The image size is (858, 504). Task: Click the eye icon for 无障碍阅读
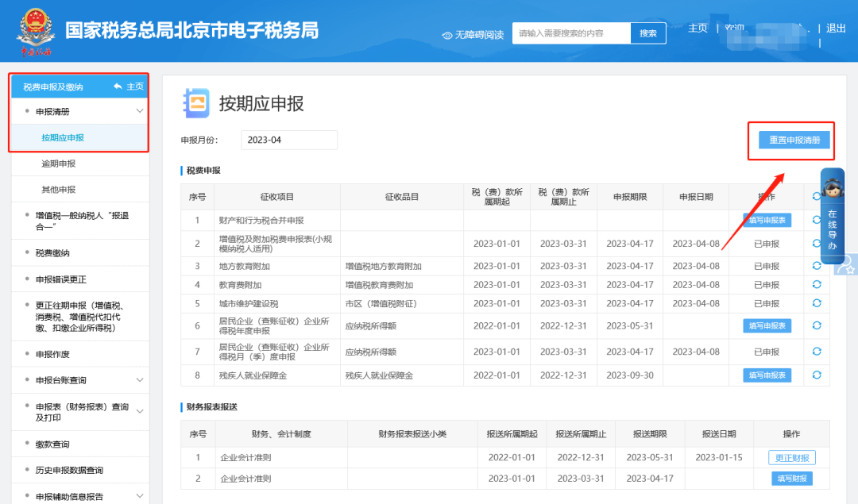tap(447, 36)
